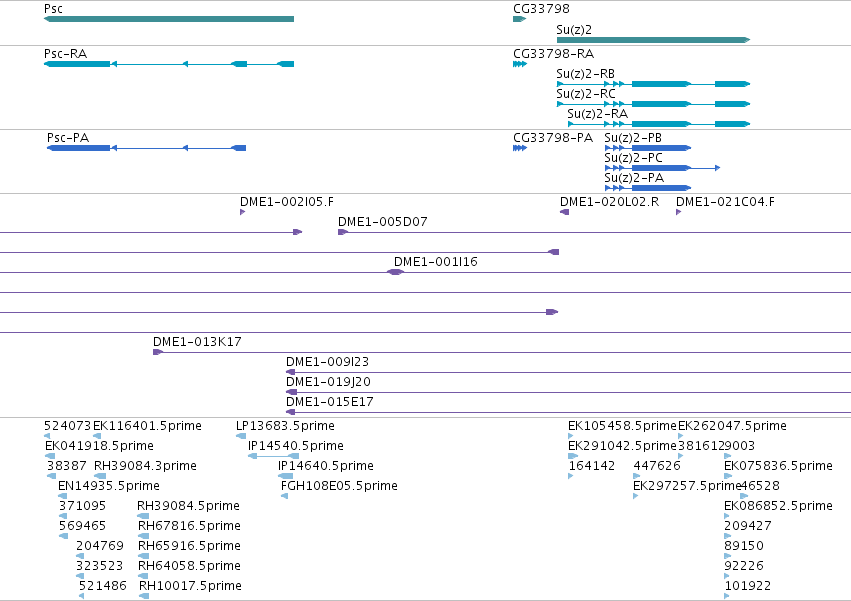Select the EK086852.5prime EST arrow
Screen dimensions: 851x601
727,516
